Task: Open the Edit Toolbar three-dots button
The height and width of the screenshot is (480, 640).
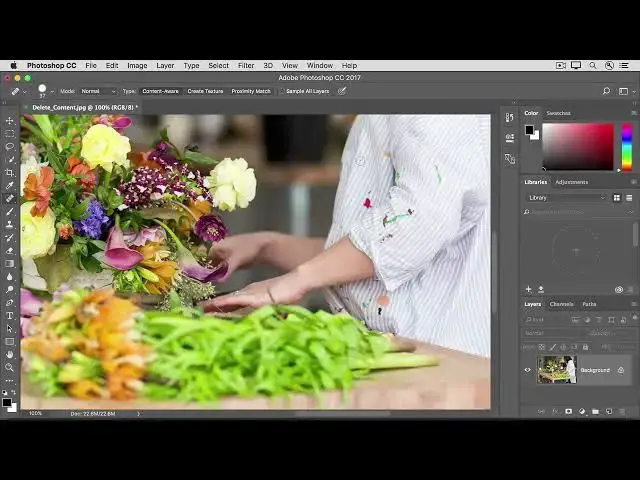Action: pyautogui.click(x=10, y=380)
